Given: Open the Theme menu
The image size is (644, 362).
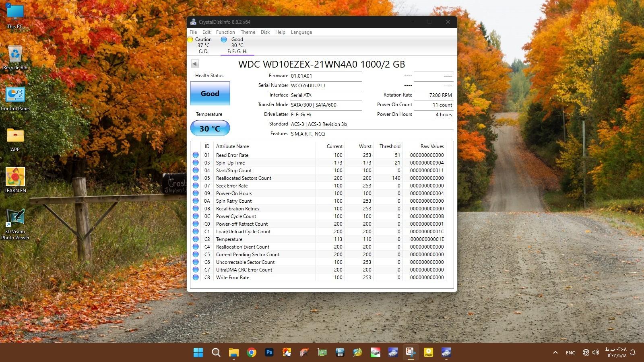Looking at the screenshot, I should 248,32.
